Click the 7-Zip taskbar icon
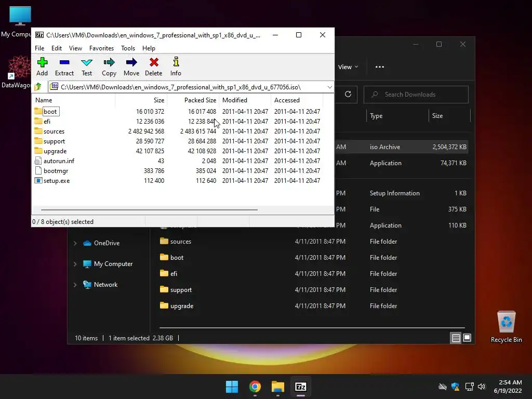Screen dimensions: 532x399 point(301,387)
